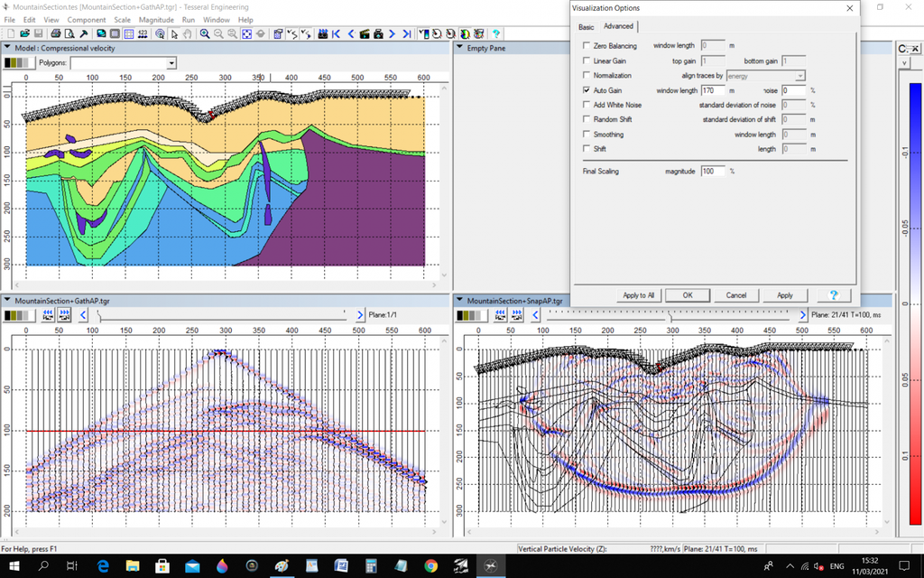Screen dimensions: 924x578
Task: Click the Print toolbar icon
Action: point(56,33)
